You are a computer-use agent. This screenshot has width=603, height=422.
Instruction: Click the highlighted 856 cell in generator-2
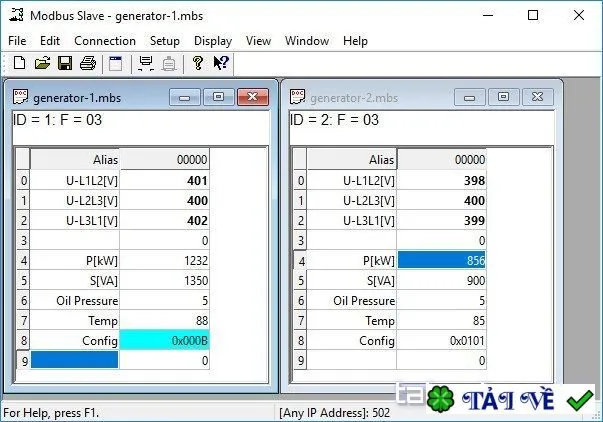pyautogui.click(x=442, y=260)
